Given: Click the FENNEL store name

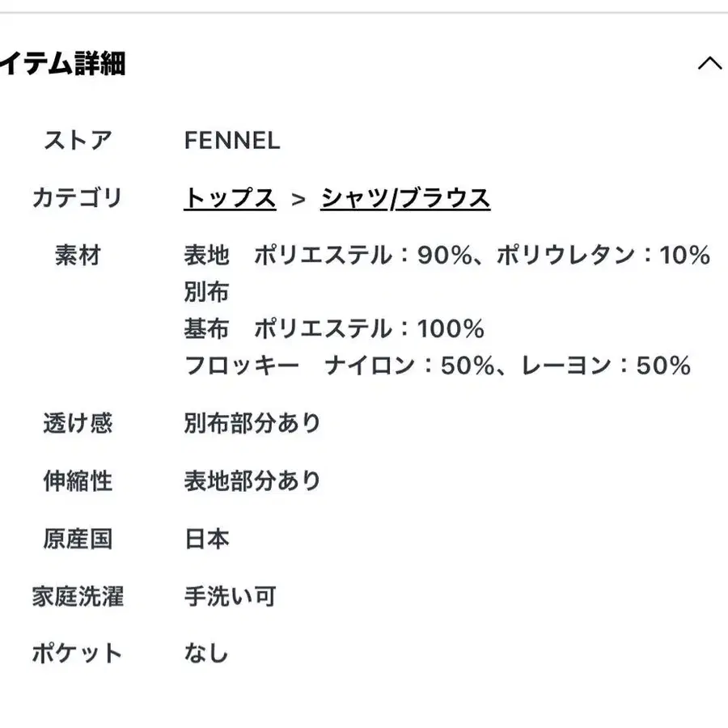Looking at the screenshot, I should tap(231, 141).
